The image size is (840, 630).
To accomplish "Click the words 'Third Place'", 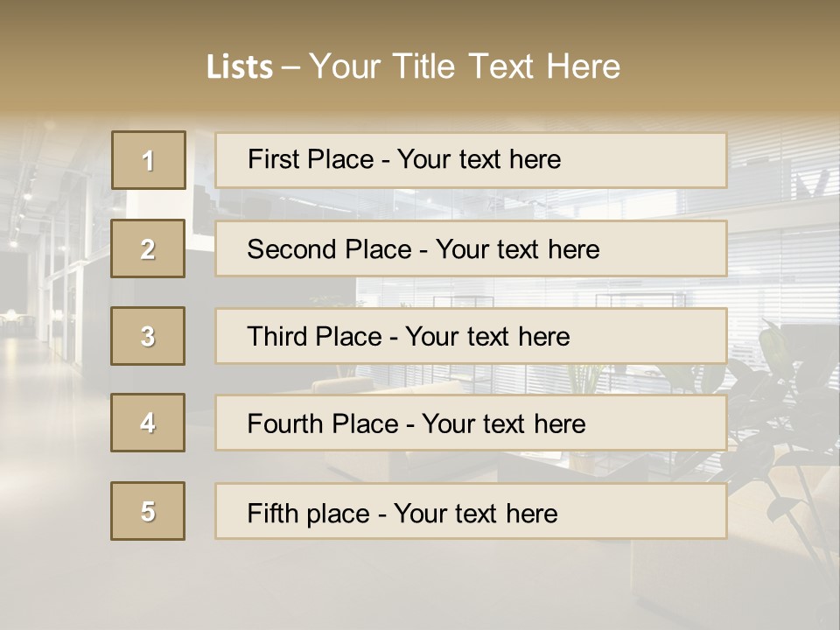I will pos(314,336).
